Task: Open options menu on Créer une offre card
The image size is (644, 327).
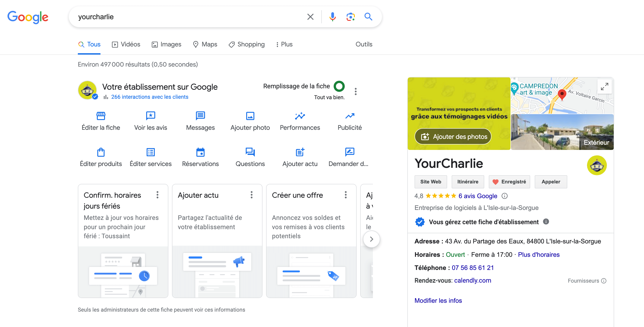Action: (346, 195)
